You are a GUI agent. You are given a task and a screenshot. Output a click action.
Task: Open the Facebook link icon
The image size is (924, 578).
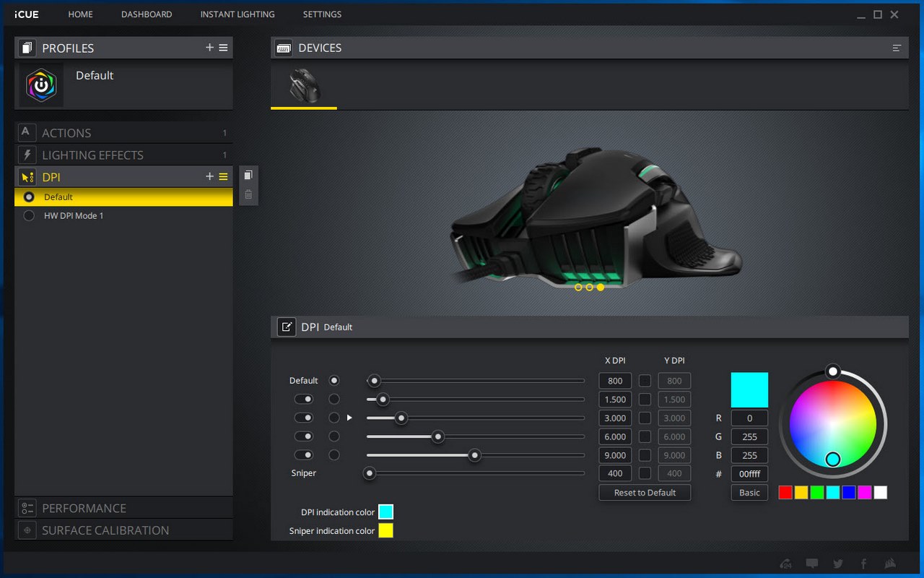(863, 564)
